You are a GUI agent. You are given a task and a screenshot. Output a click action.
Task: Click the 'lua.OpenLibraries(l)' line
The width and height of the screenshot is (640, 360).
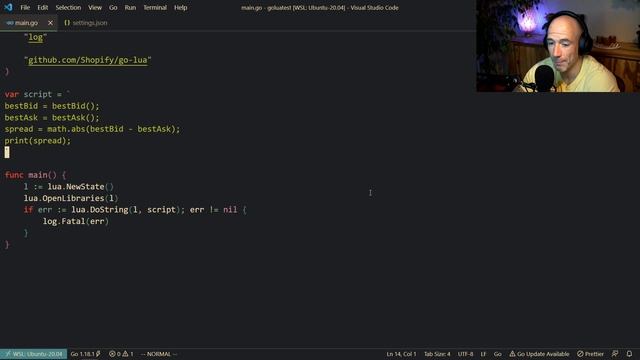[x=71, y=198]
